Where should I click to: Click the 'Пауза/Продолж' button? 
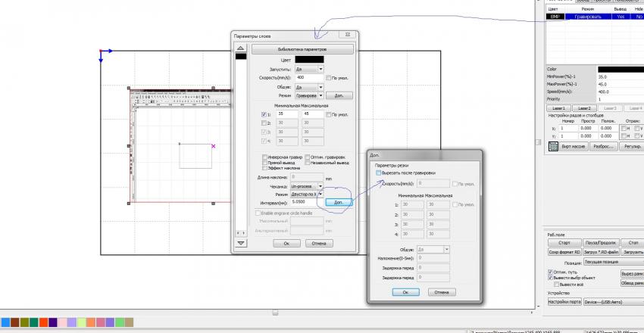pyautogui.click(x=602, y=243)
